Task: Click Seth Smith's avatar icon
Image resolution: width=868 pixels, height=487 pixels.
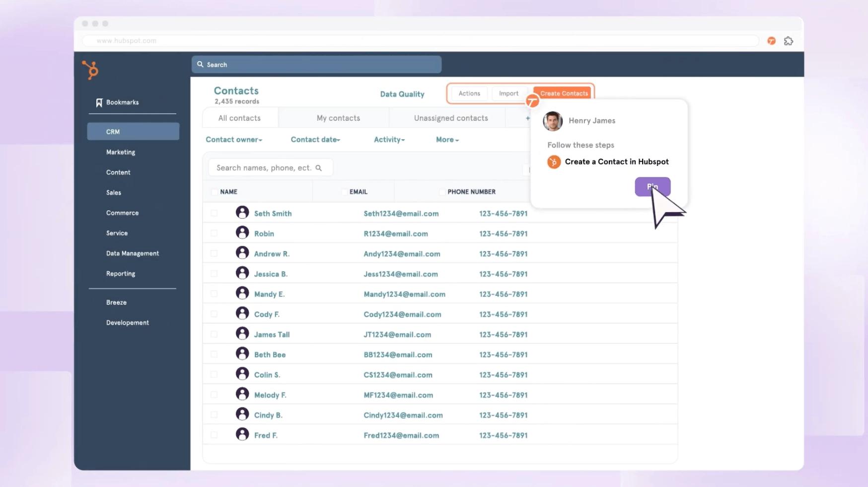Action: click(242, 213)
